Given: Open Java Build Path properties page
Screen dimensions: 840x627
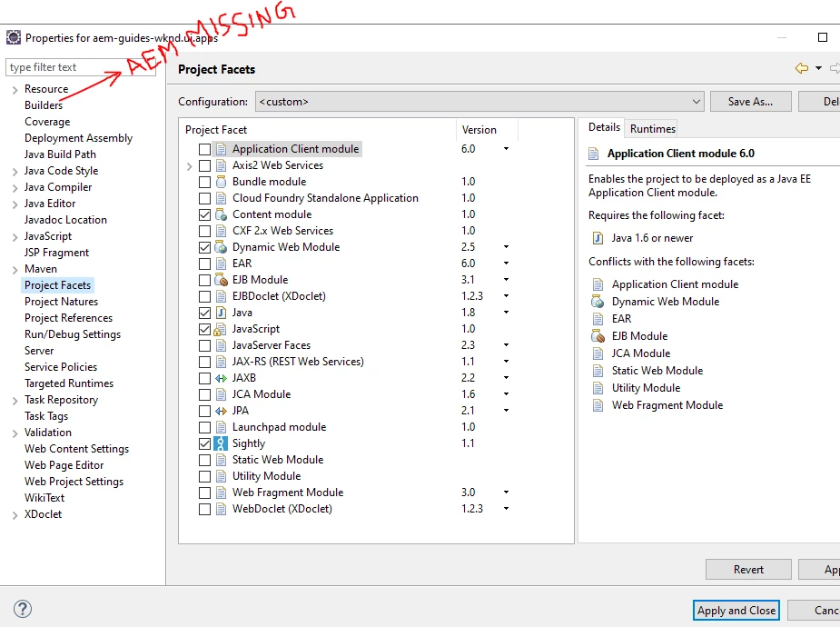Looking at the screenshot, I should (x=60, y=154).
